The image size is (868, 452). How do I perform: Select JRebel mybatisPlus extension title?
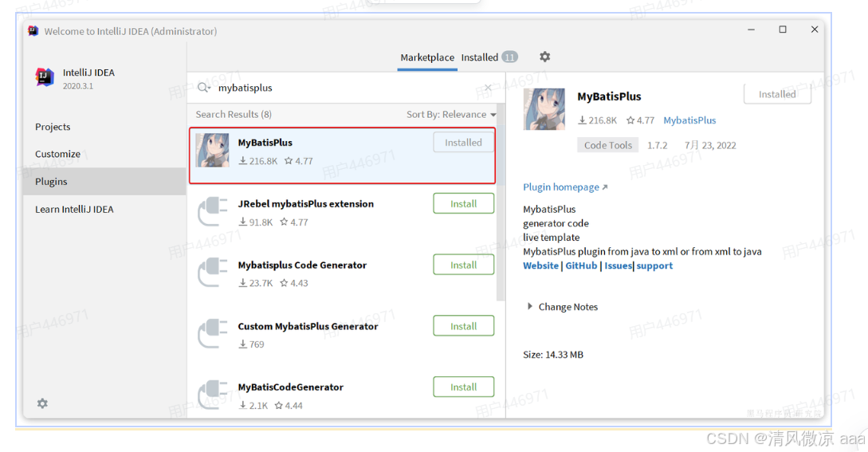coord(305,204)
